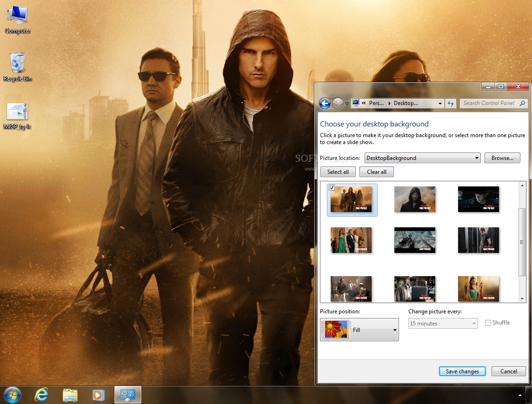Select the skyscraper climbing wallpaper thumbnail
This screenshot has width=532, height=404.
415,240
